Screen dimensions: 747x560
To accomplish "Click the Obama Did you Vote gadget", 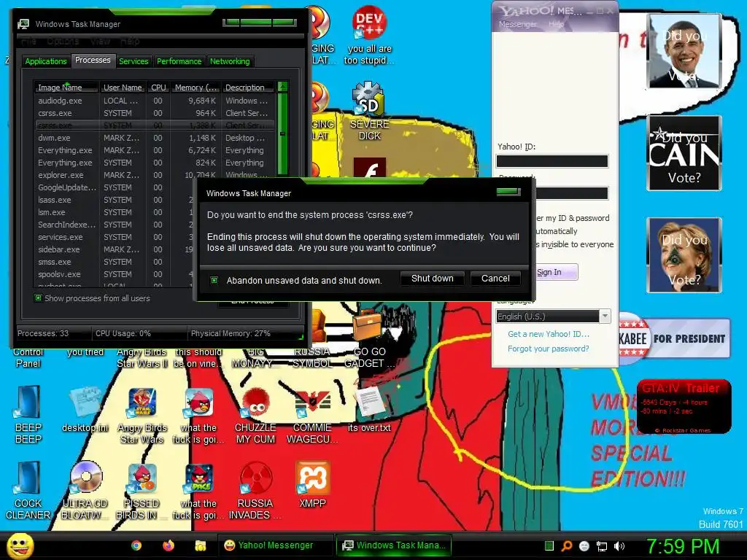I will [x=684, y=51].
